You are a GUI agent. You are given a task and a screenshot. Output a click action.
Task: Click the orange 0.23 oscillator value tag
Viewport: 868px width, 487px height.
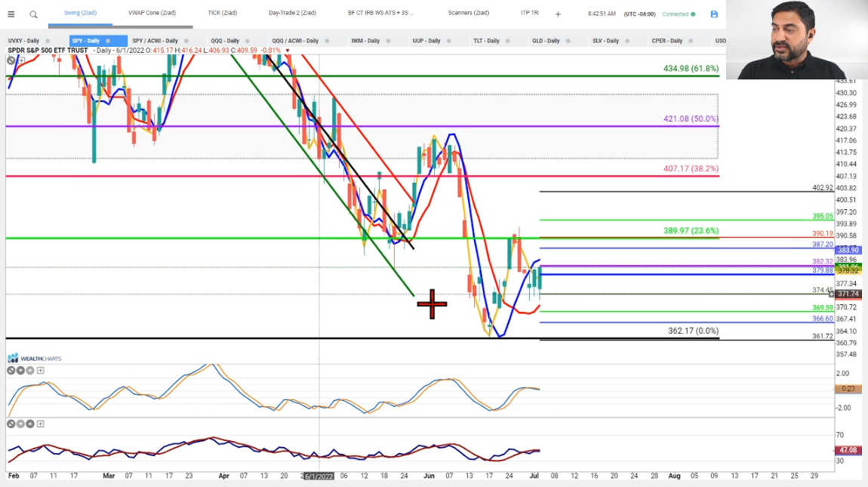[x=848, y=389]
